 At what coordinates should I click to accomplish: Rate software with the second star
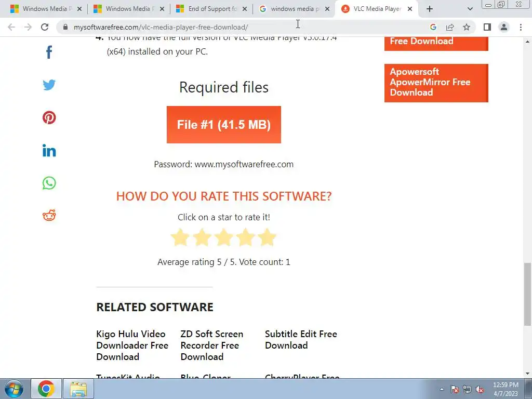click(202, 237)
